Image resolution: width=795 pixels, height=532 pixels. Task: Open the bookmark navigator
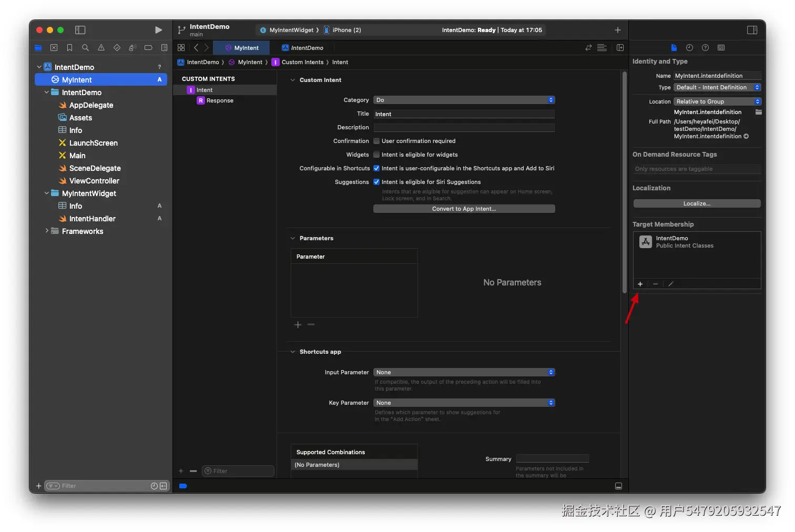[69, 48]
